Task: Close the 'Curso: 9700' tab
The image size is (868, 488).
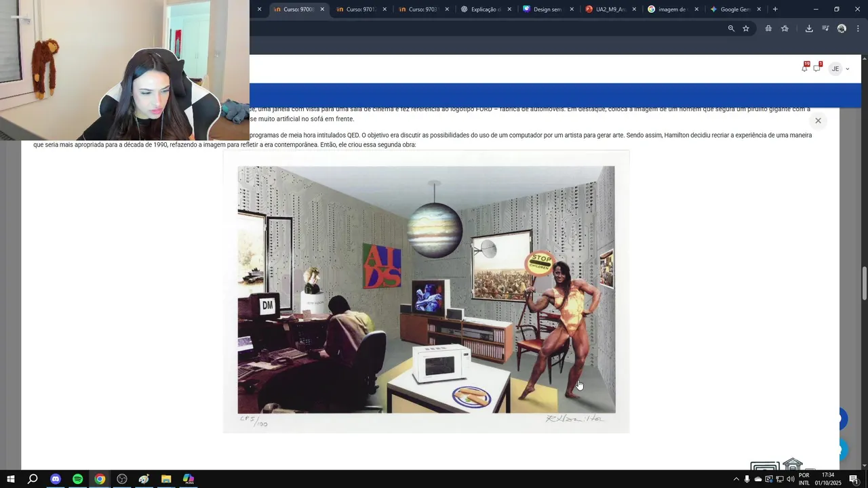Action: 322,9
